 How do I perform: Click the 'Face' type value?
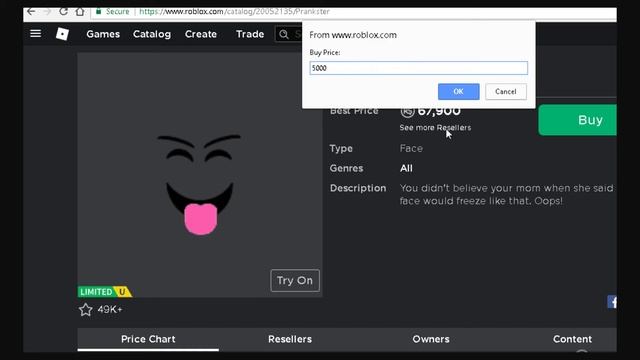pyautogui.click(x=411, y=148)
